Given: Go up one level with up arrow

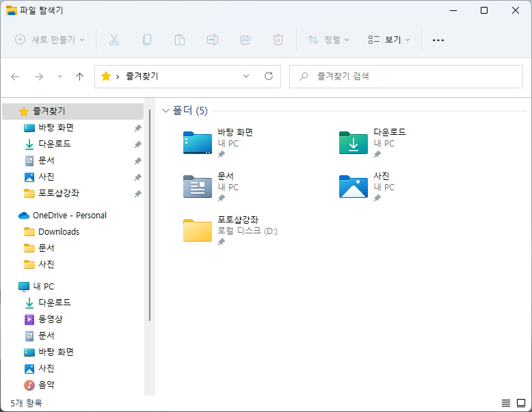Looking at the screenshot, I should coord(79,77).
